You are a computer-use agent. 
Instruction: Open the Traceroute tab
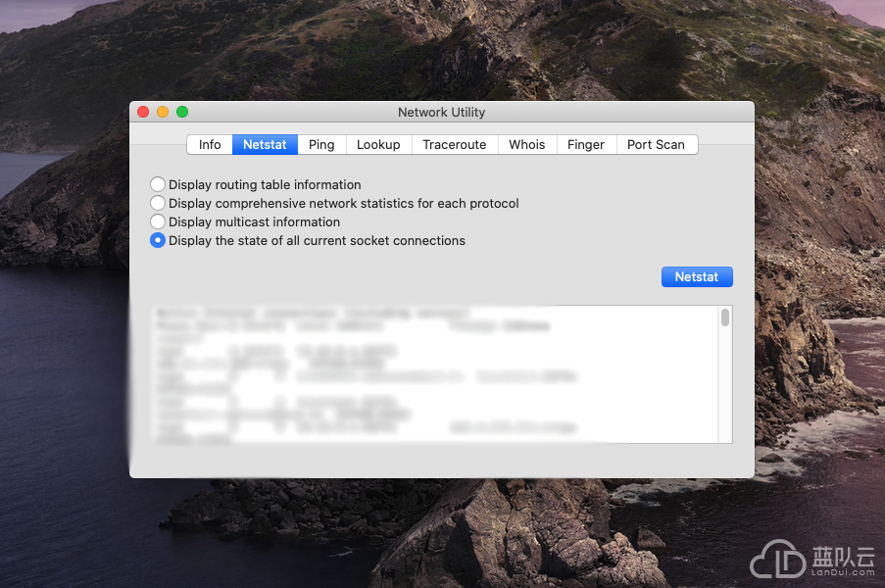pos(455,144)
